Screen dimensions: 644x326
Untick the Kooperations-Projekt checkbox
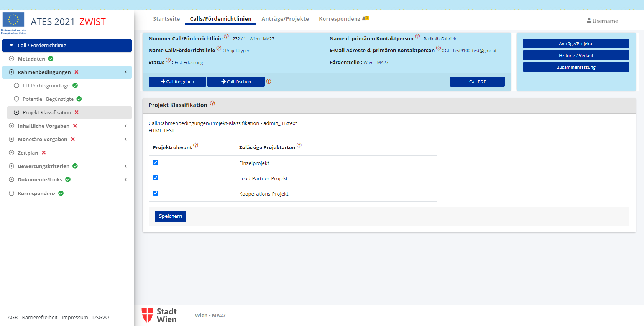click(156, 193)
